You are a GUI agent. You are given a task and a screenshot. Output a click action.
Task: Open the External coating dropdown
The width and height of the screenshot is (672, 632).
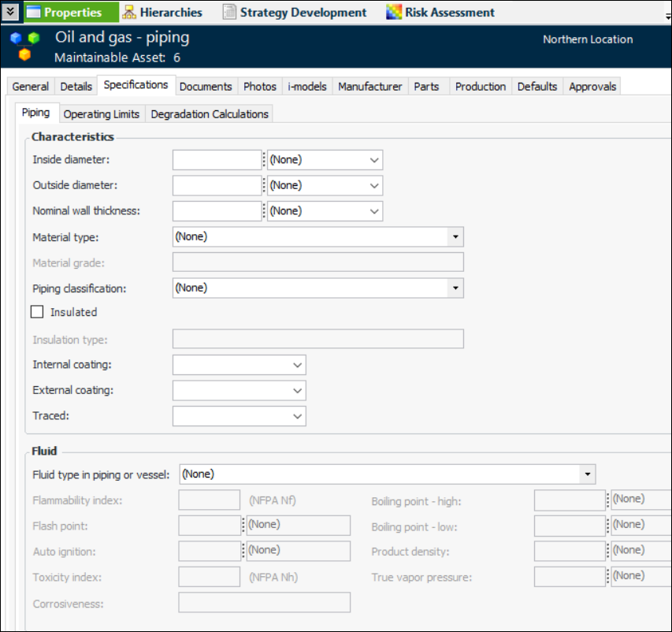click(x=239, y=391)
